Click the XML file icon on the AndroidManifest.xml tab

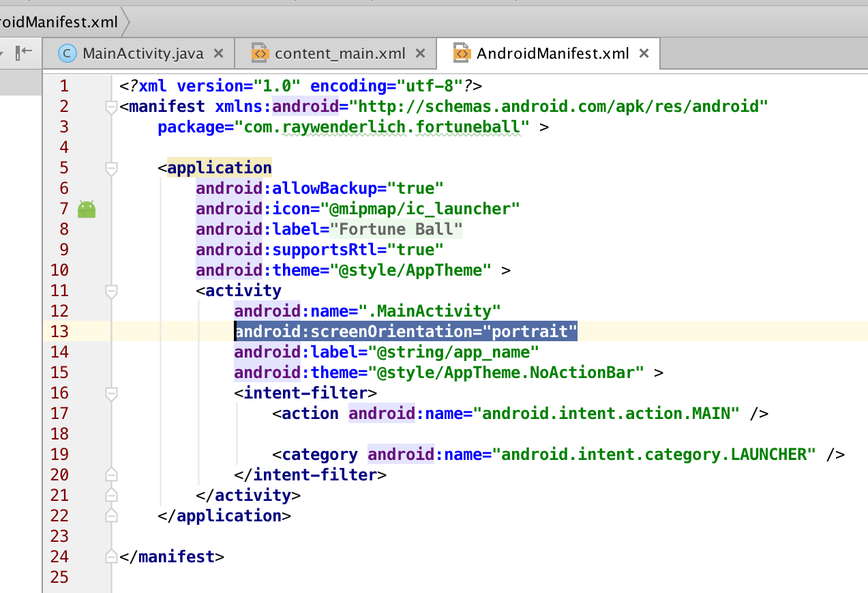coord(462,53)
